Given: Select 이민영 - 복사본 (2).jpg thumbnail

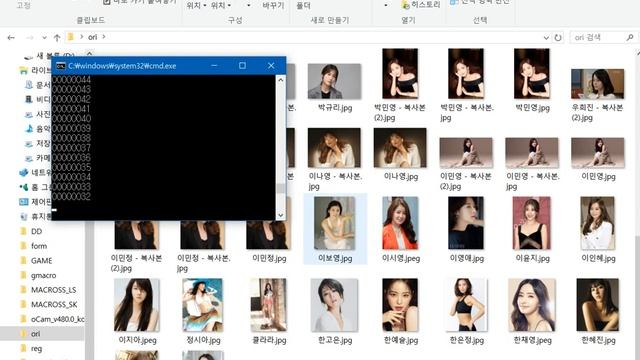Looking at the screenshot, I should tap(466, 153).
